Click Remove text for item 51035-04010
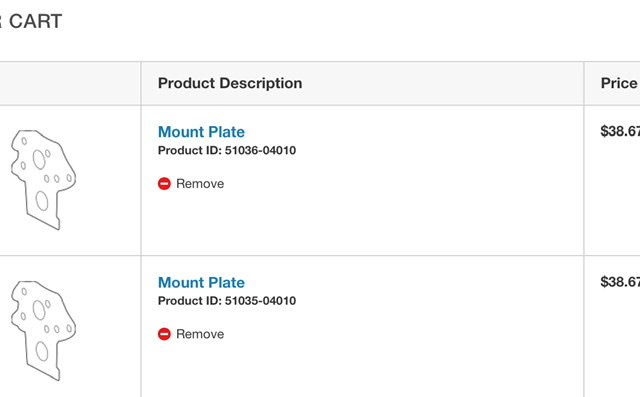640x397 pixels. (200, 334)
